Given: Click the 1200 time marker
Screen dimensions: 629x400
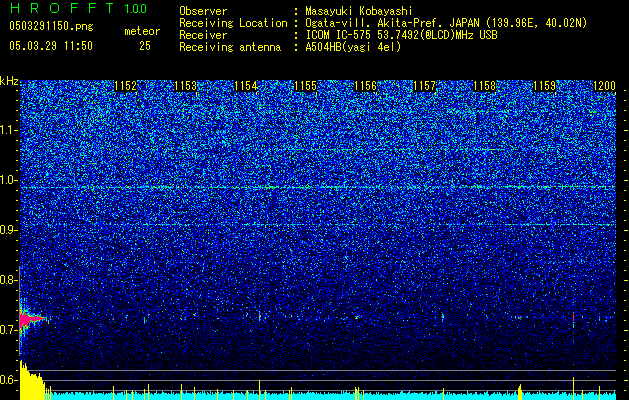Looking at the screenshot, I should point(604,86).
